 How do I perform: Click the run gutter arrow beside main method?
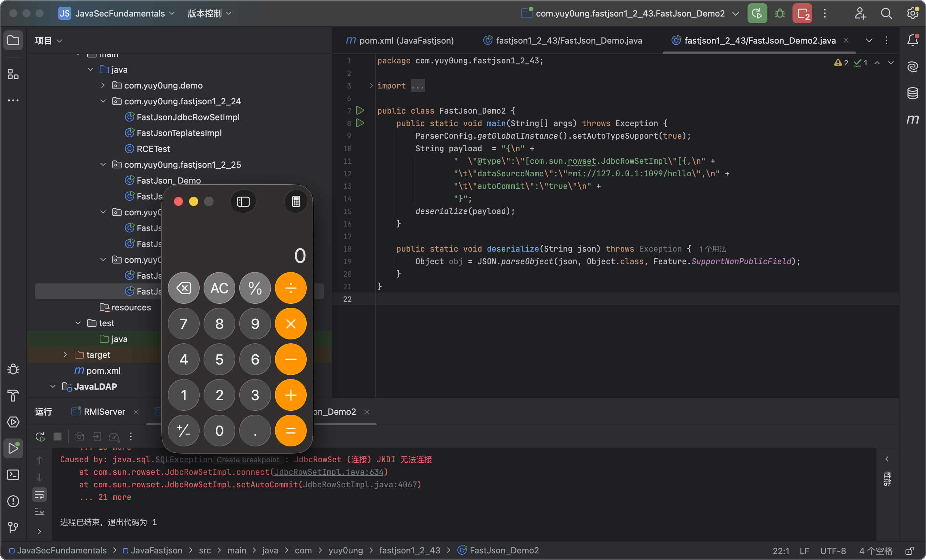coord(360,123)
